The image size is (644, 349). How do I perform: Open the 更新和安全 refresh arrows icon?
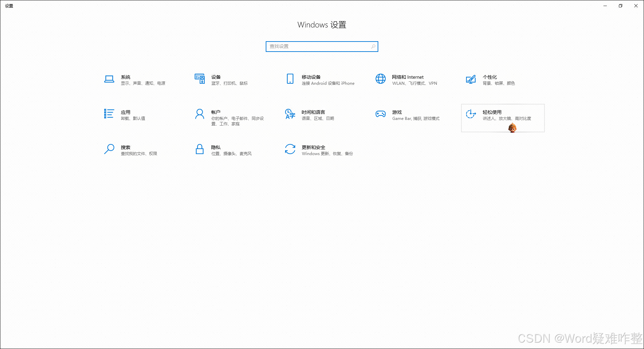(290, 149)
